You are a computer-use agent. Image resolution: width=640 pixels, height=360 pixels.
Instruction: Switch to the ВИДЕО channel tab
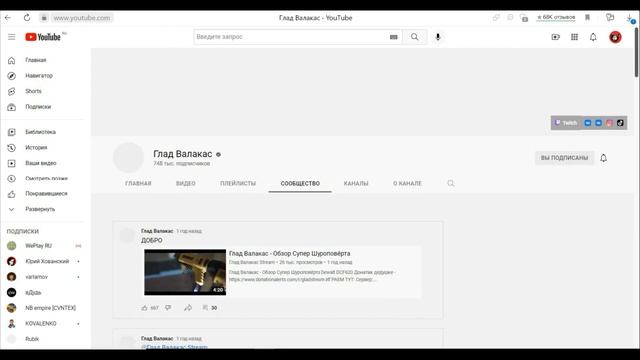(186, 183)
